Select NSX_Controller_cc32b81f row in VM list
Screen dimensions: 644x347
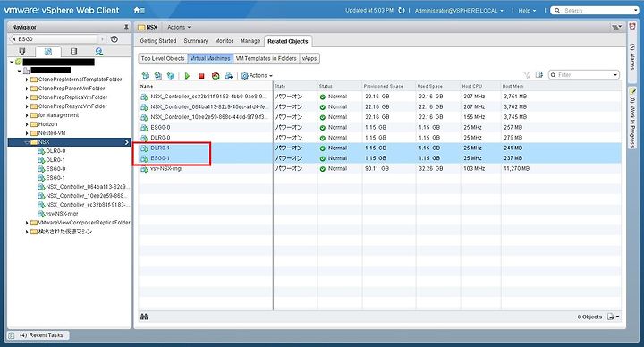379,97
